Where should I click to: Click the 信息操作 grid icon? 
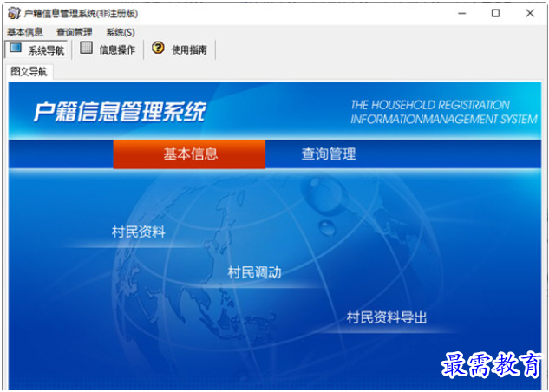click(86, 48)
